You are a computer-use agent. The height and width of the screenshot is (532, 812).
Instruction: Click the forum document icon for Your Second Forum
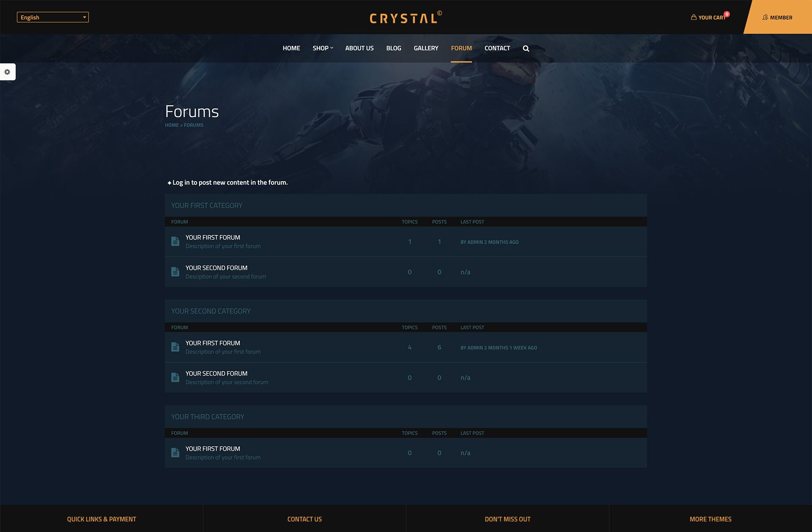click(x=176, y=271)
